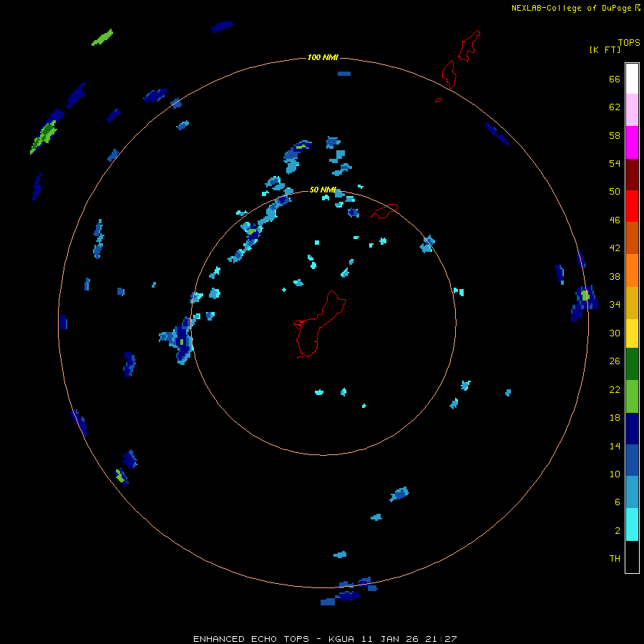Click the 50 NMI range ring label

point(323,190)
